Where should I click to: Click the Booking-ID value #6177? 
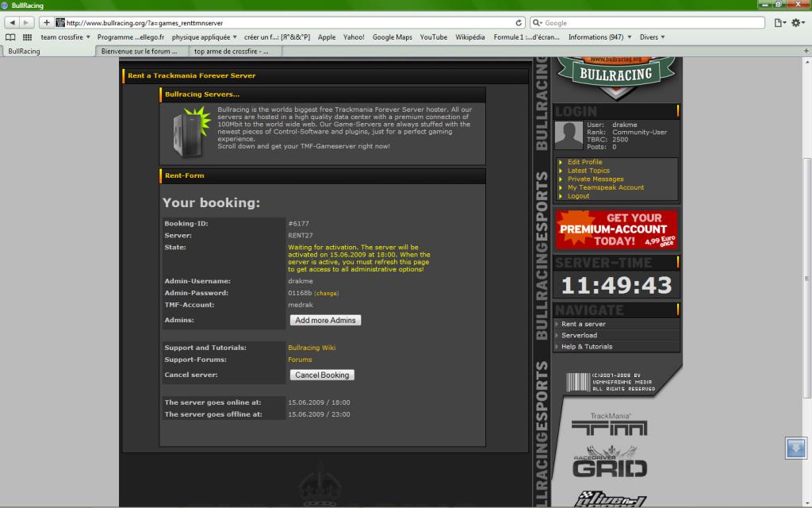(x=298, y=224)
